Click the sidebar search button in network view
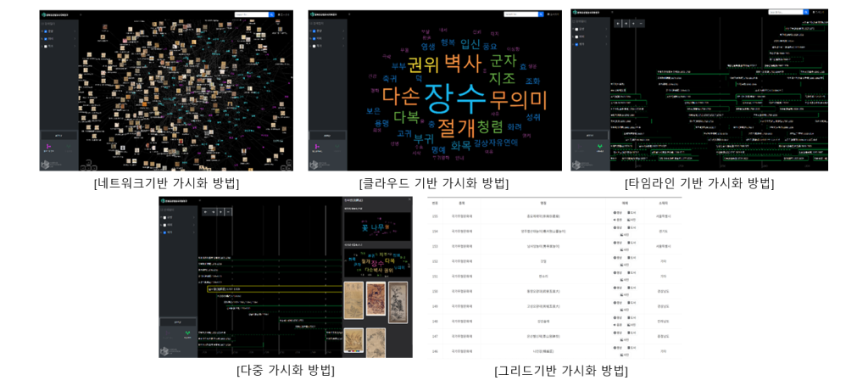 pyautogui.click(x=58, y=135)
